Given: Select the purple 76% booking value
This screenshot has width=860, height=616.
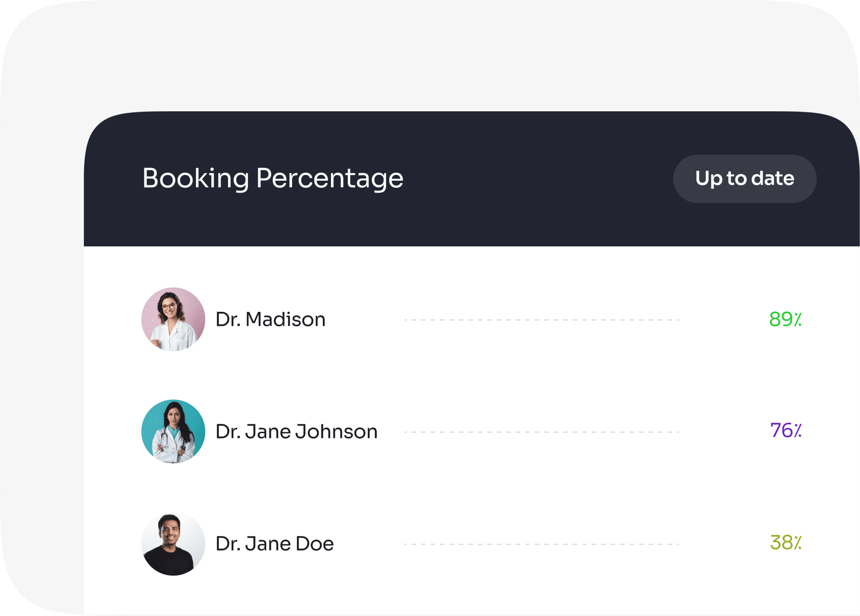Looking at the screenshot, I should (785, 430).
